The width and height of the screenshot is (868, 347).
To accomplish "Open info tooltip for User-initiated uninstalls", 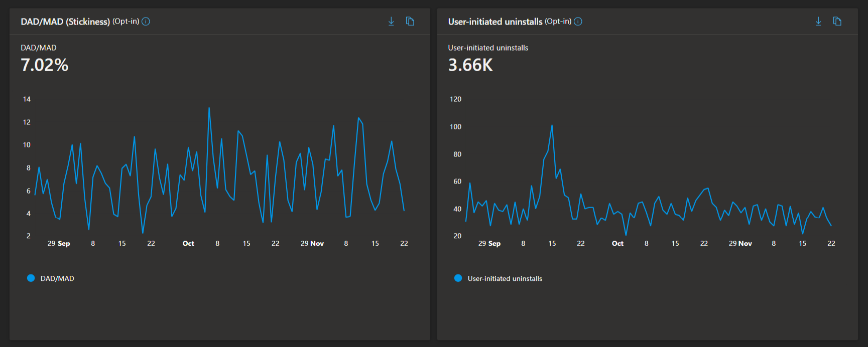I will [x=578, y=22].
